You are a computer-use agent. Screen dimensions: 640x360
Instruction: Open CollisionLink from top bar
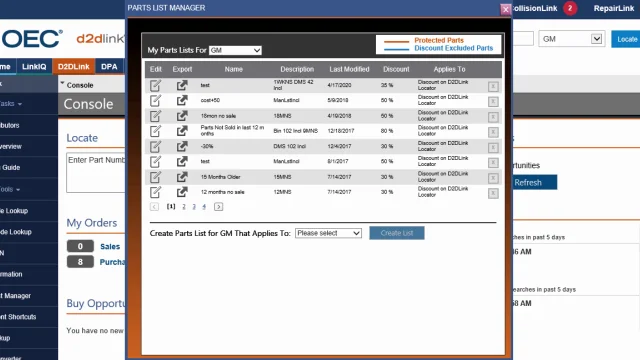(x=535, y=9)
